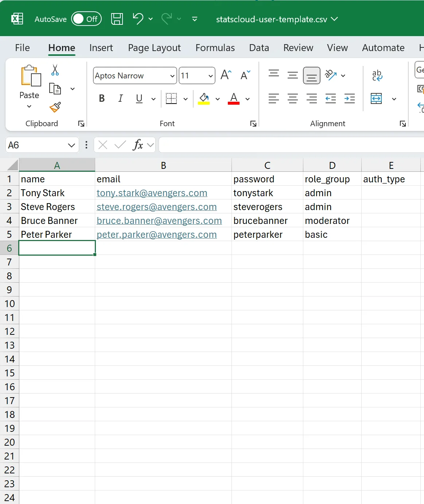Open the Underline style dropdown arrow
This screenshot has height=504, width=424.
153,99
